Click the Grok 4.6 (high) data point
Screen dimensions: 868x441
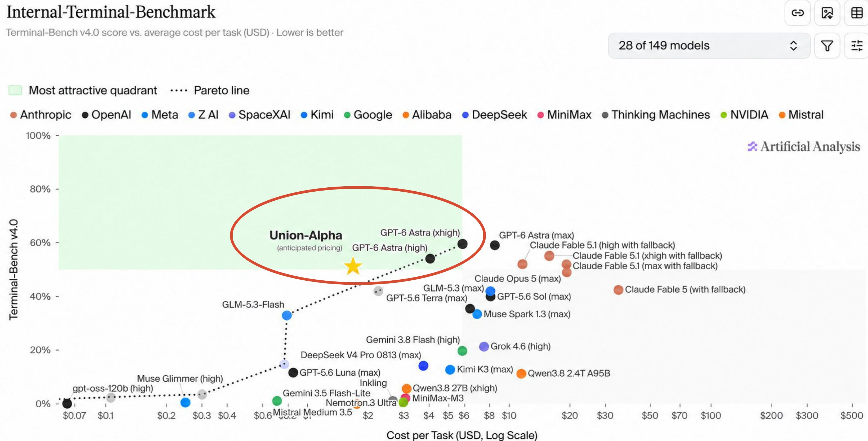(484, 346)
